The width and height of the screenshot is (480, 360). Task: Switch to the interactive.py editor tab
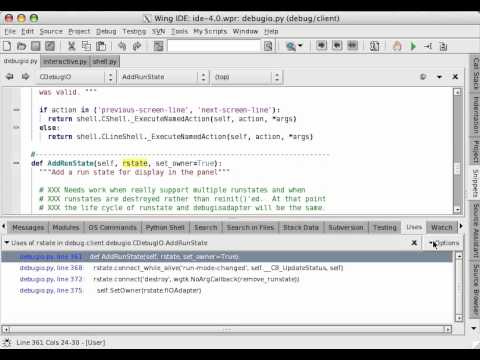65,61
